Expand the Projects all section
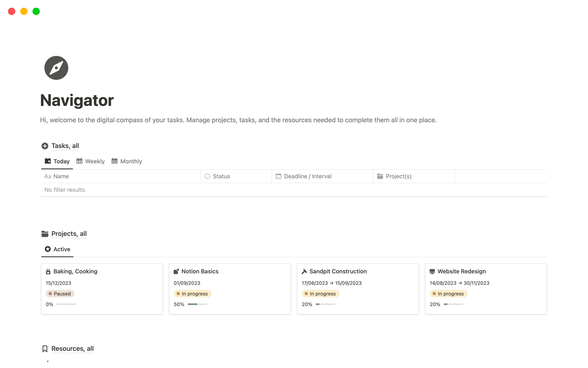 [x=69, y=234]
